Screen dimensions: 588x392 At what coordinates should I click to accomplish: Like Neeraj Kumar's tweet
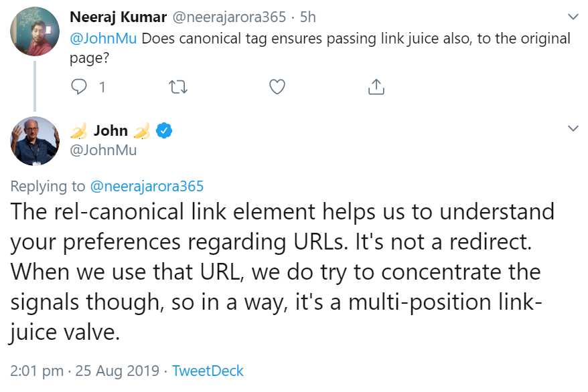click(x=277, y=87)
